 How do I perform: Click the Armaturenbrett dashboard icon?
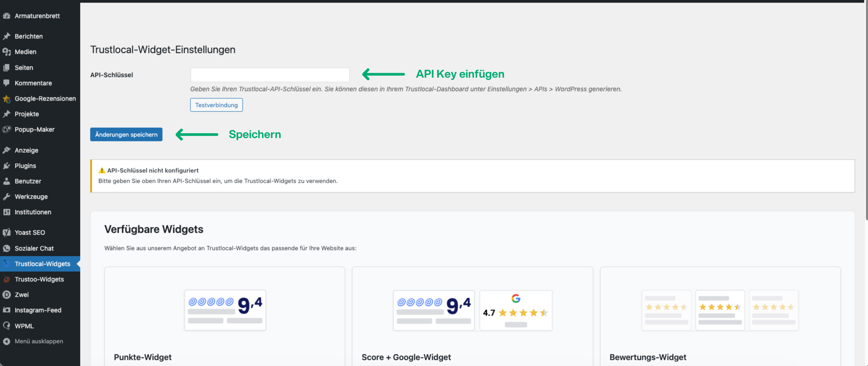click(6, 16)
